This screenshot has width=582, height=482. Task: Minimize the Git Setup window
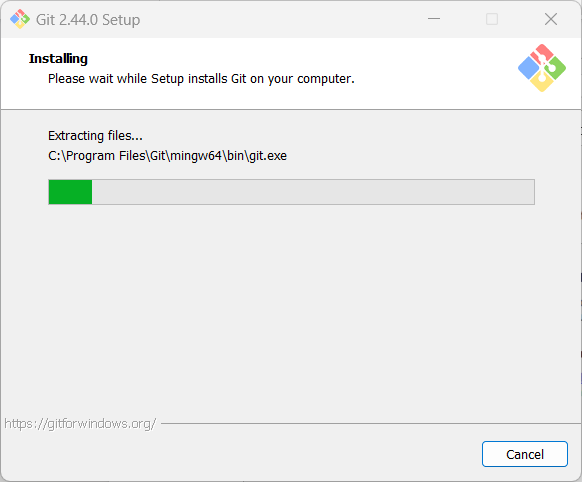pos(434,19)
